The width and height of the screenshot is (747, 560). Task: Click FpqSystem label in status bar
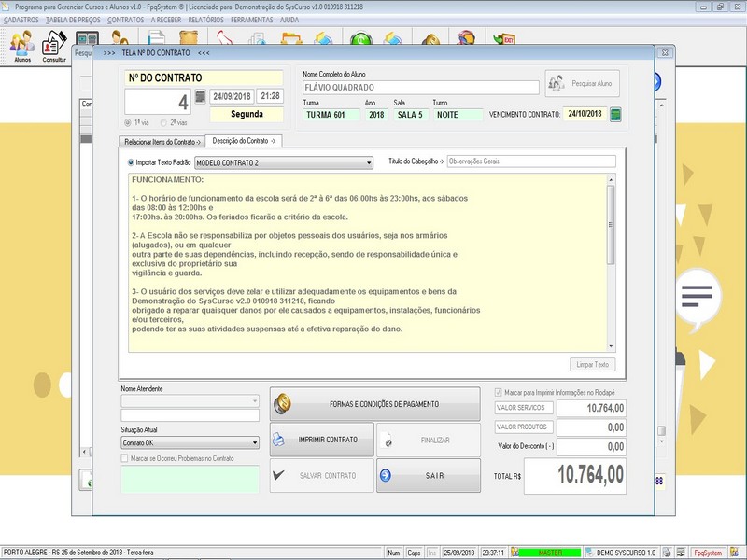click(x=708, y=553)
